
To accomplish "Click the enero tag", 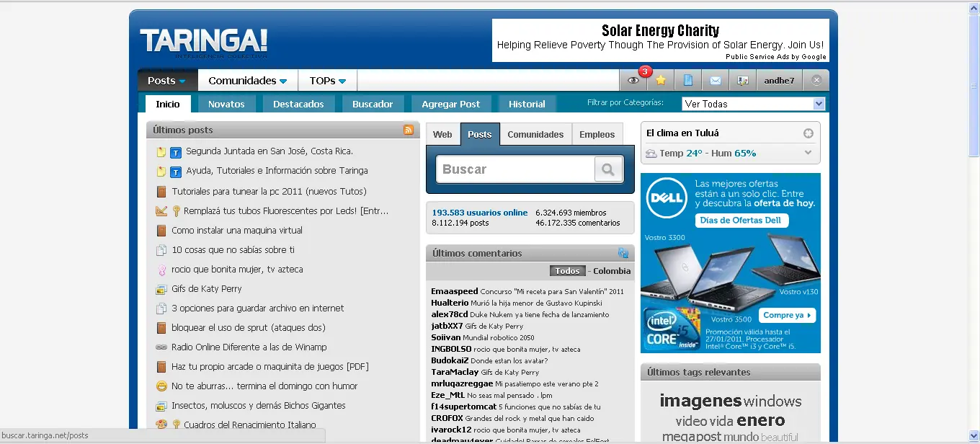I will tap(761, 420).
